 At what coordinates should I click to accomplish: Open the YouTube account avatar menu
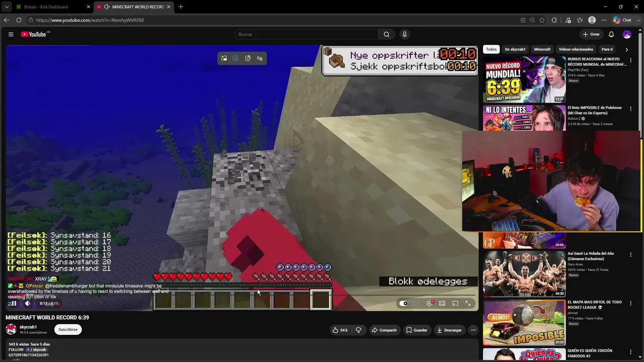coord(627,34)
